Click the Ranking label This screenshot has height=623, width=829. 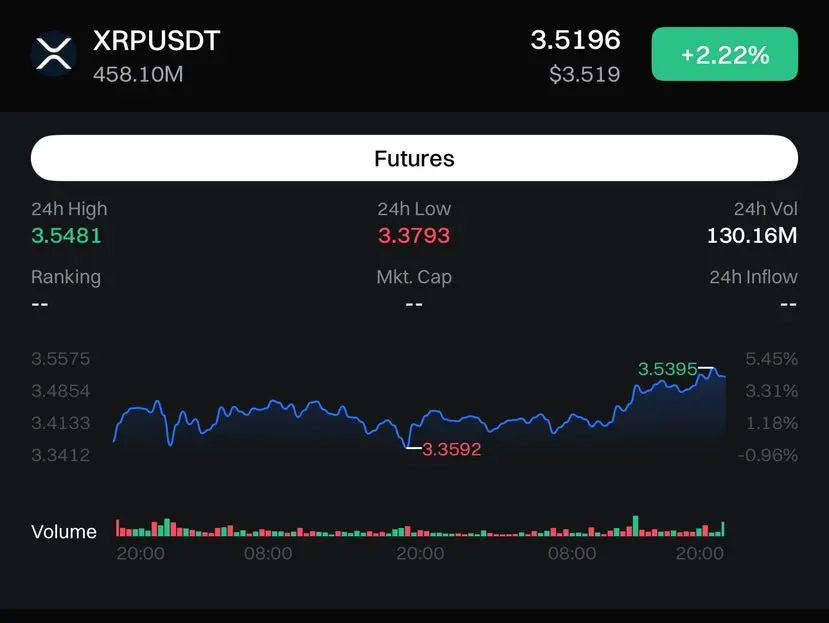[66, 277]
